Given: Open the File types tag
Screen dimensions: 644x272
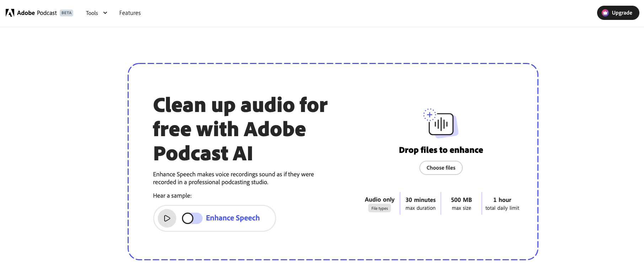Looking at the screenshot, I should pyautogui.click(x=380, y=208).
